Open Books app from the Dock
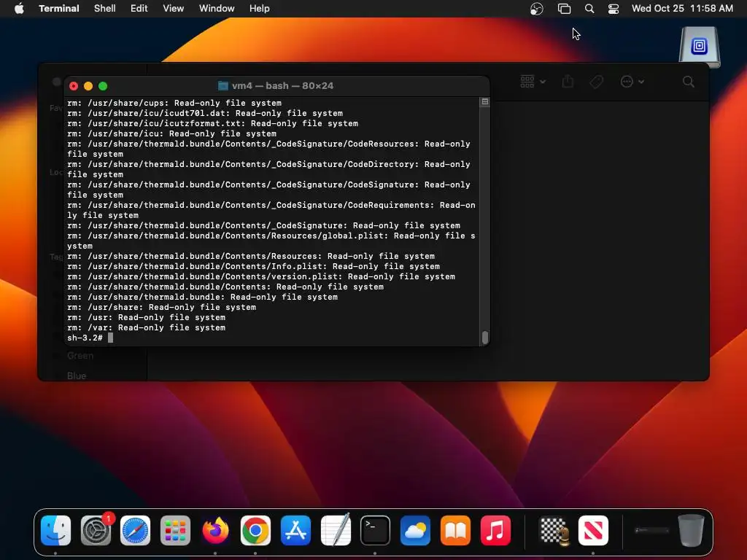Screen dimensions: 747x560 tap(455, 531)
